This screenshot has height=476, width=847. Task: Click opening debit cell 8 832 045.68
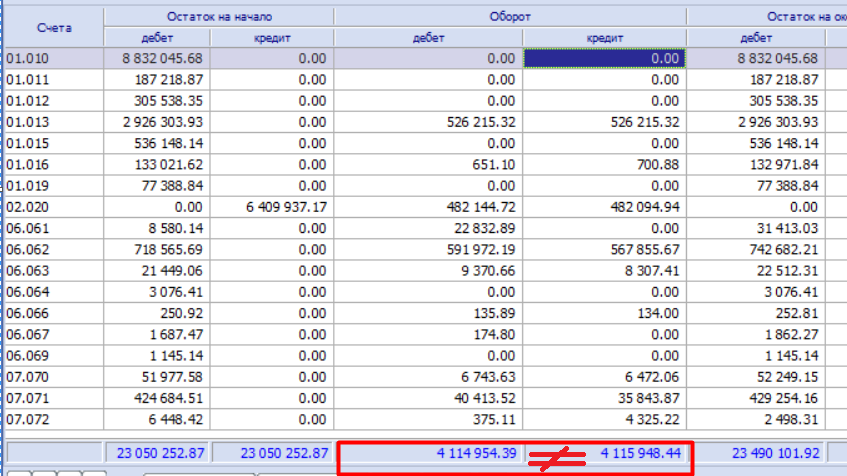(x=157, y=58)
